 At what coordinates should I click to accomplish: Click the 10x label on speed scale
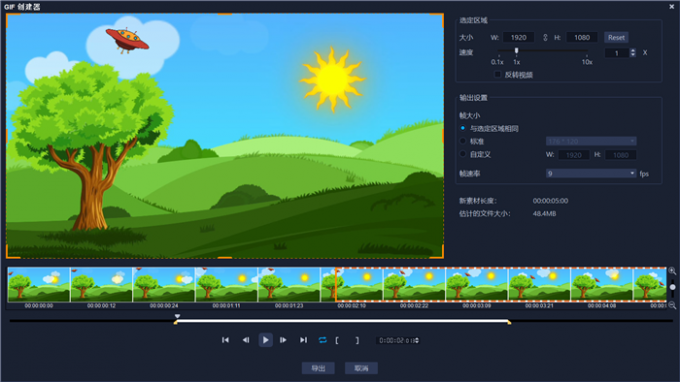pyautogui.click(x=587, y=62)
